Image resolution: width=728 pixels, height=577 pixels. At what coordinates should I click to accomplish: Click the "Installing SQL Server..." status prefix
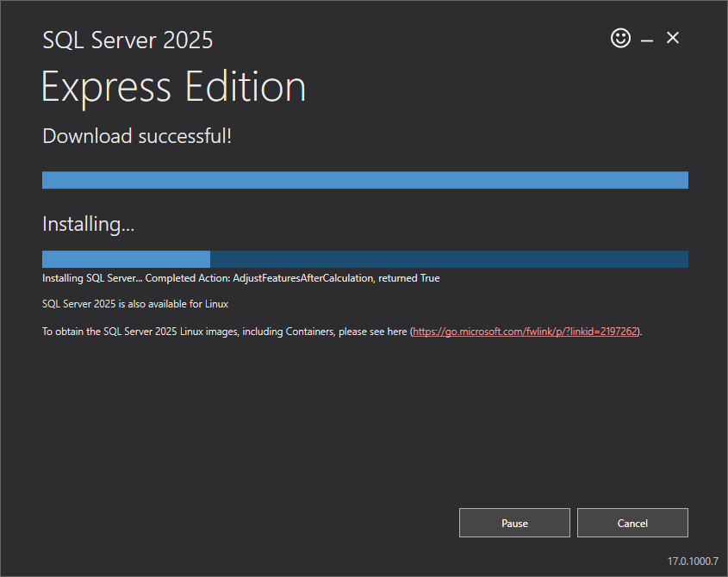92,278
